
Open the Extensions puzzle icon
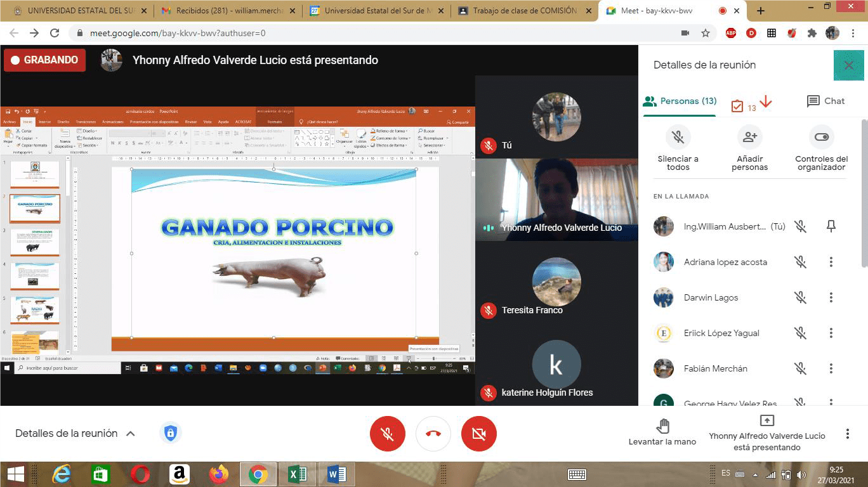coord(812,33)
